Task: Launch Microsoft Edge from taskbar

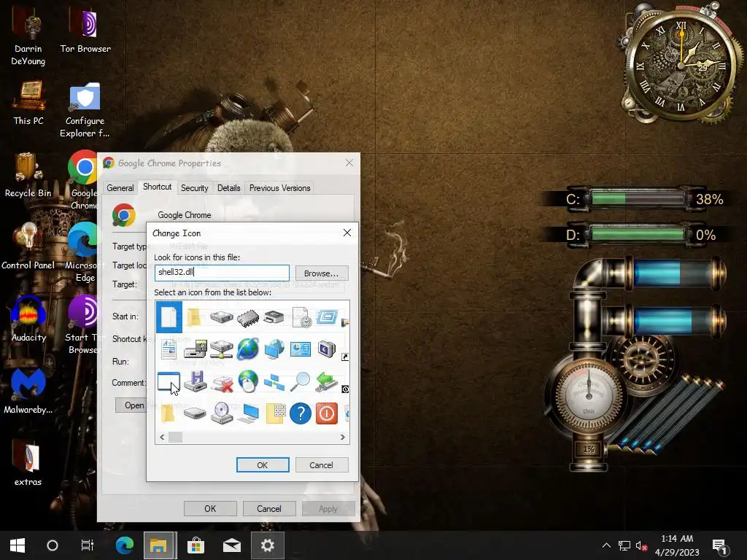Action: pos(125,545)
